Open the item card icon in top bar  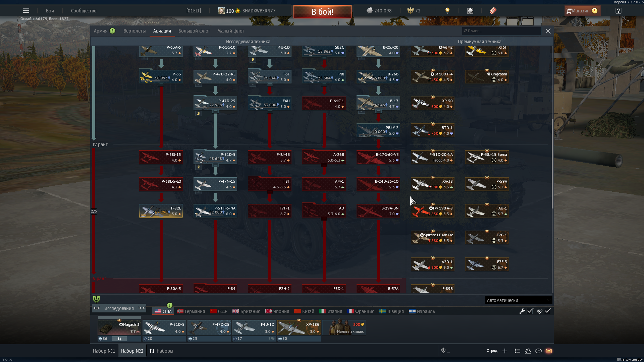pos(470,11)
